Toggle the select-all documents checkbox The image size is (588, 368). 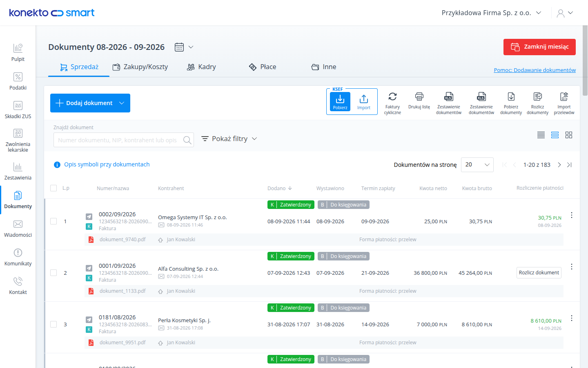pos(53,188)
